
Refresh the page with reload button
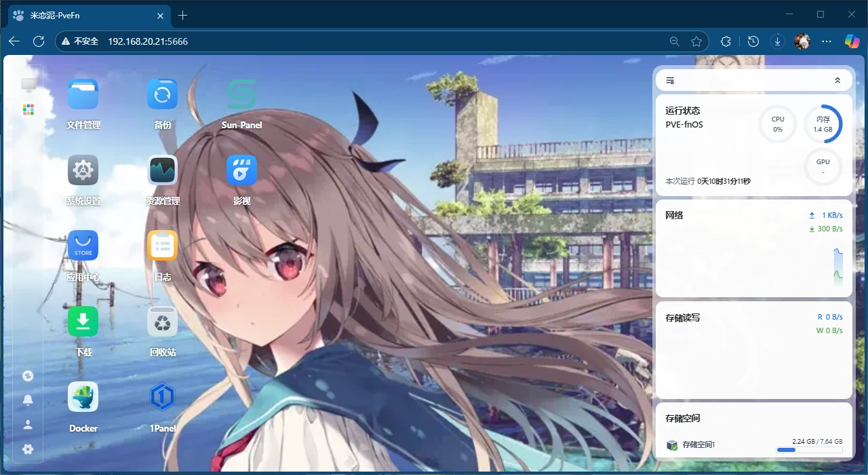tap(39, 41)
